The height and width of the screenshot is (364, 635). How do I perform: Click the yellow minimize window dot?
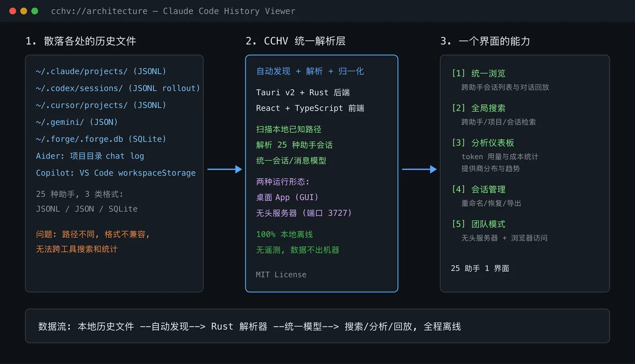click(24, 11)
